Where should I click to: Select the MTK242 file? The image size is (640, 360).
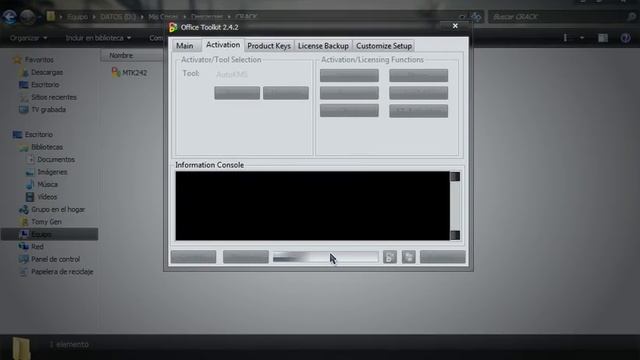(x=130, y=73)
